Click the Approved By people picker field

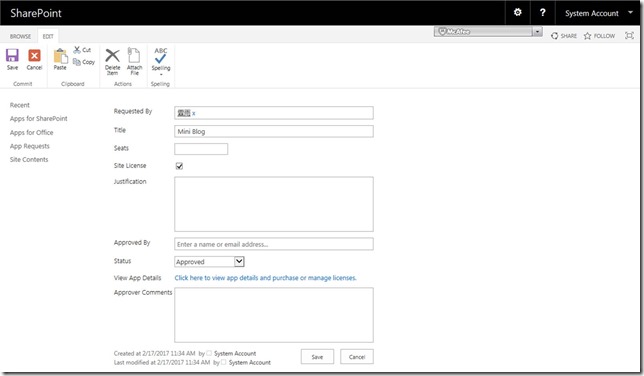click(274, 244)
